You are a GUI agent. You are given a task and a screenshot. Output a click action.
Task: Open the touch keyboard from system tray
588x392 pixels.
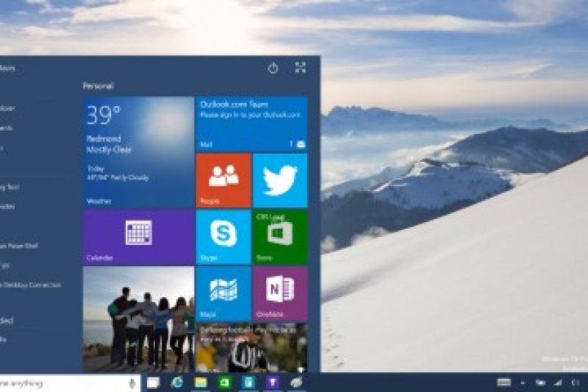503,382
